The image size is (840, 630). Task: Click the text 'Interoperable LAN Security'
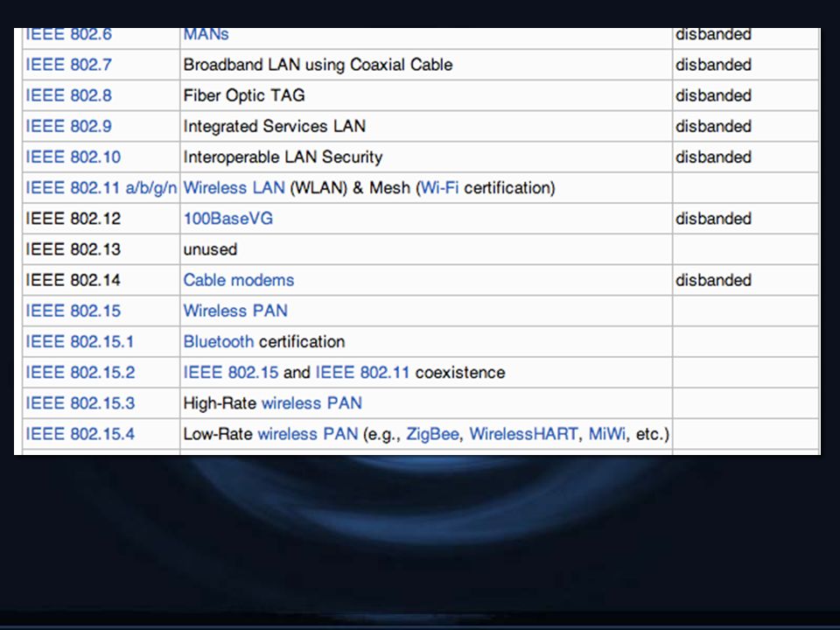tap(283, 157)
